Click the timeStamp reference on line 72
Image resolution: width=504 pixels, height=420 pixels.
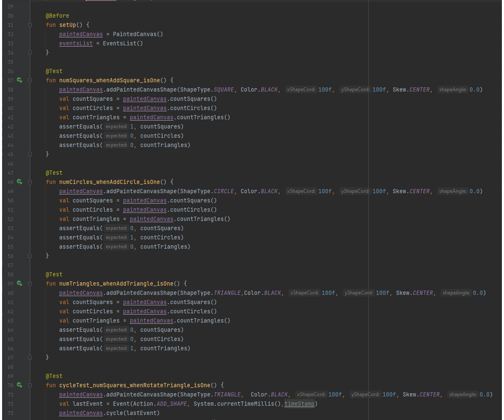point(299,404)
